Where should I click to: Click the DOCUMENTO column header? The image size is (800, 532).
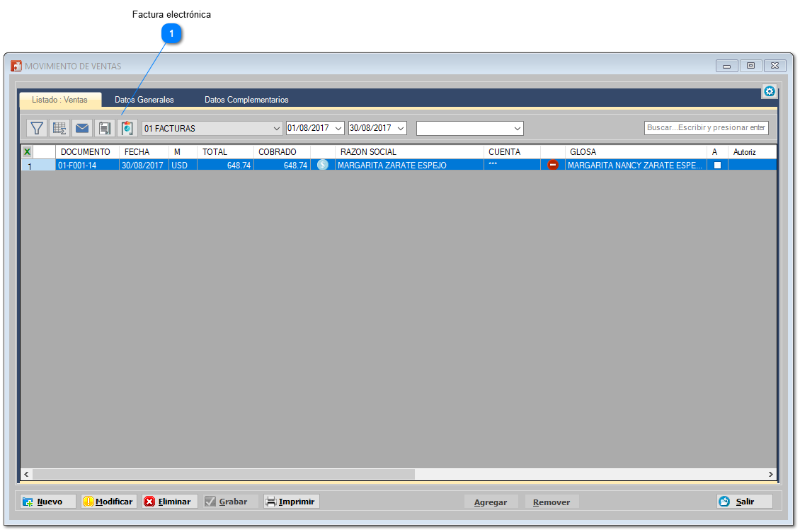click(87, 151)
